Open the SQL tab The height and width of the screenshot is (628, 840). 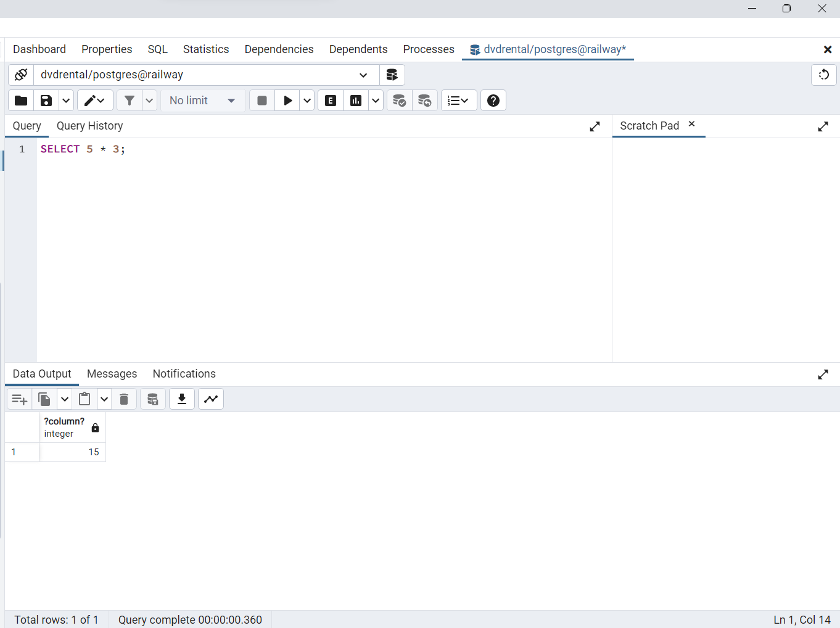157,49
